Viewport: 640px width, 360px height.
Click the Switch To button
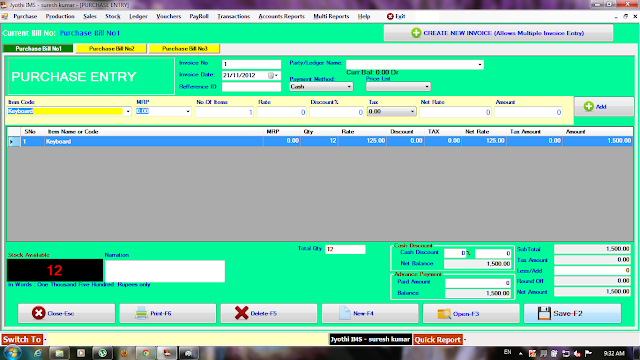tap(22, 340)
